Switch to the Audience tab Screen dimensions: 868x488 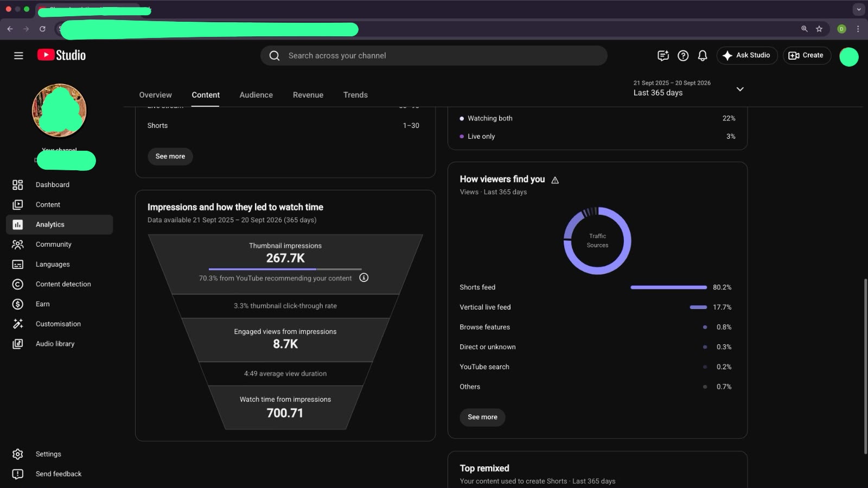pyautogui.click(x=256, y=95)
